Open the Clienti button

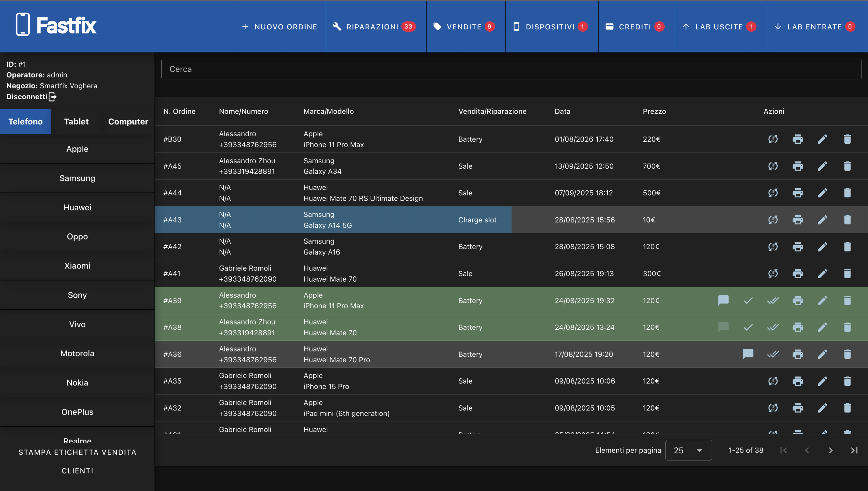(x=78, y=471)
